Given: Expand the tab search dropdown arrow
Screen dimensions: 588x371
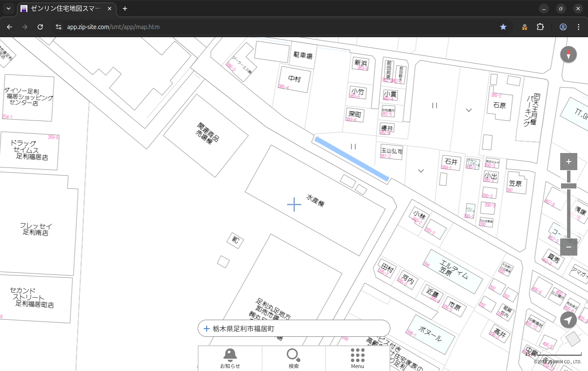Looking at the screenshot, I should [x=8, y=9].
